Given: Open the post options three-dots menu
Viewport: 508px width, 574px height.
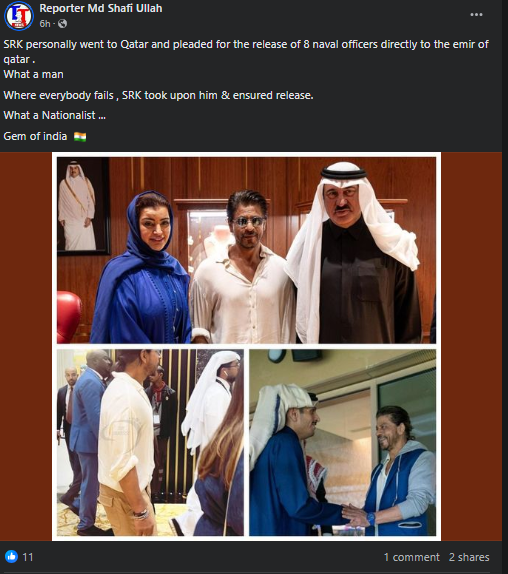Looking at the screenshot, I should (x=476, y=15).
